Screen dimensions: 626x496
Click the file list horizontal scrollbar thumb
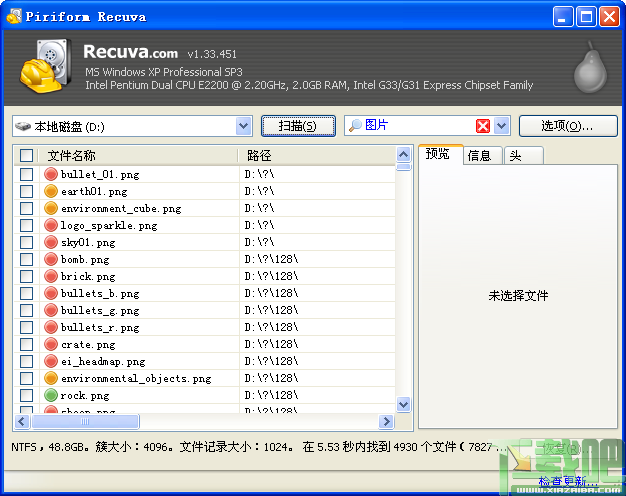85,421
